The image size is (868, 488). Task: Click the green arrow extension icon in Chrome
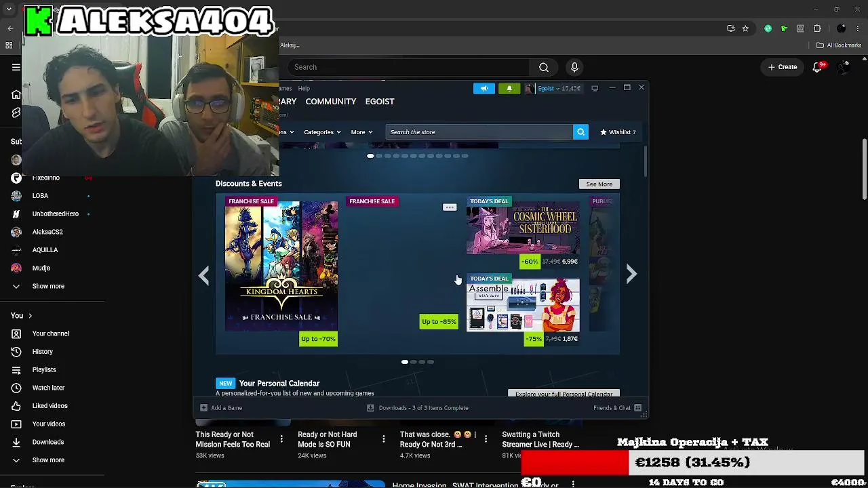(x=784, y=28)
